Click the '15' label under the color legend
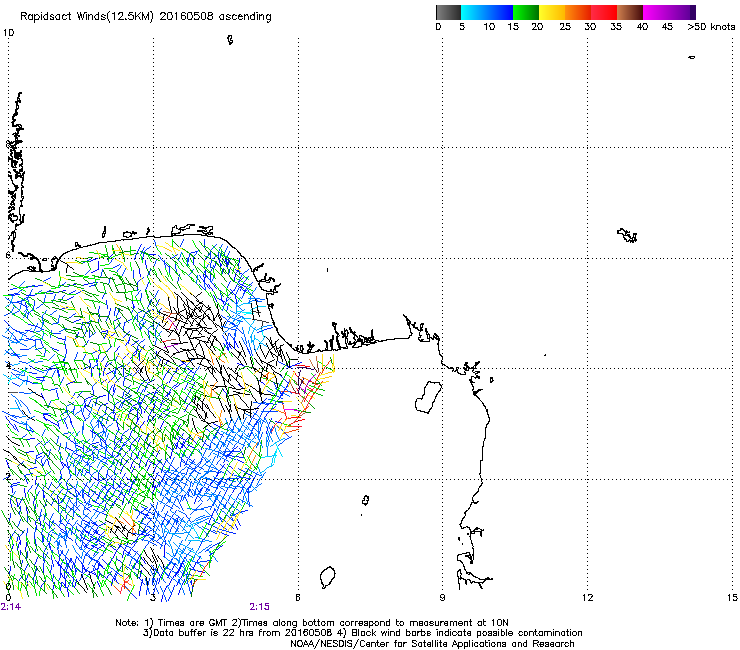The image size is (740, 650). coord(513,27)
